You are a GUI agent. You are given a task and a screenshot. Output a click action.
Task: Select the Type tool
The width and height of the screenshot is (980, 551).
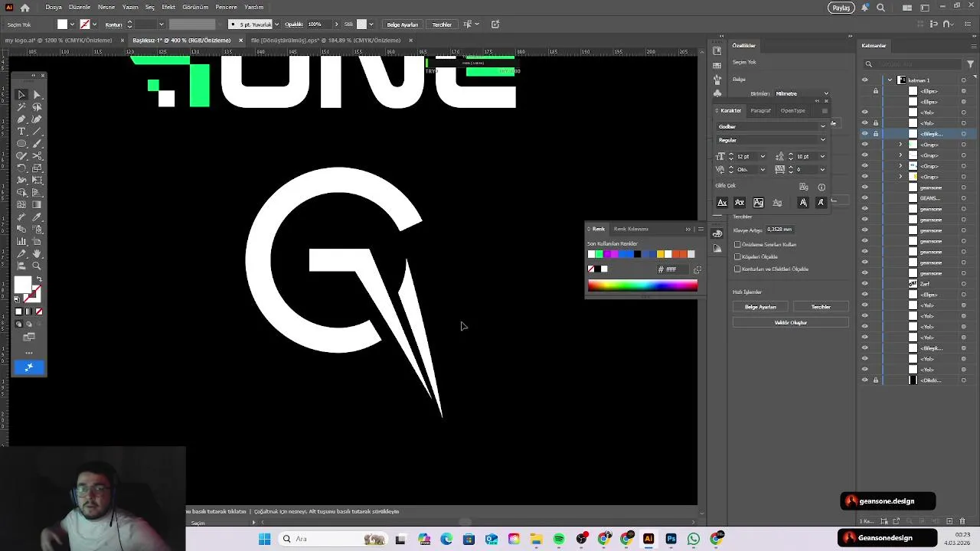tap(21, 132)
